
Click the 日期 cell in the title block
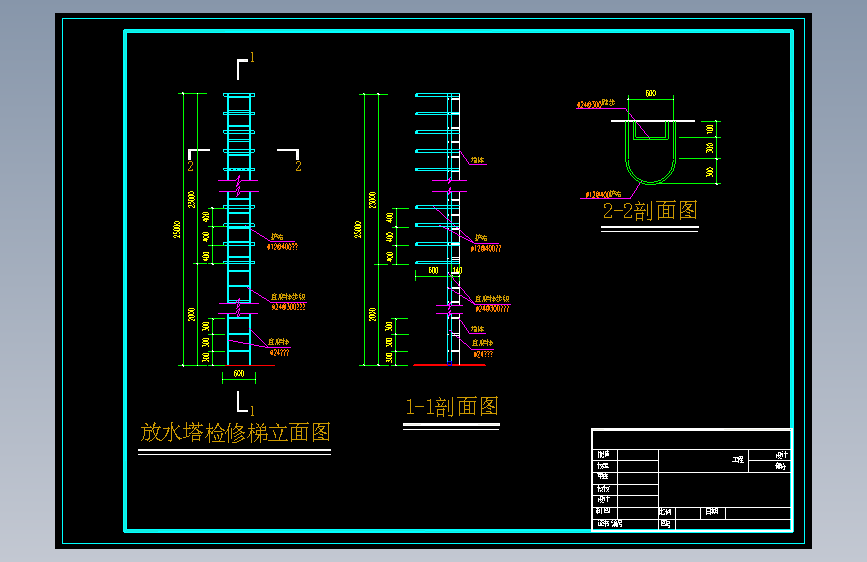tap(712, 512)
